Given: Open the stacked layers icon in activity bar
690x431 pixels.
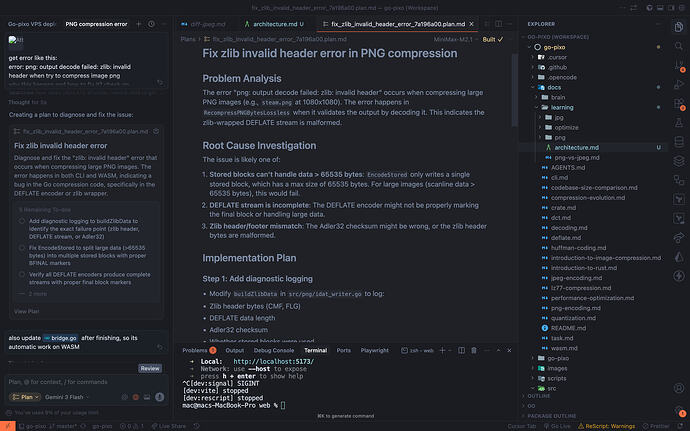Looking at the screenshot, I should 679,161.
